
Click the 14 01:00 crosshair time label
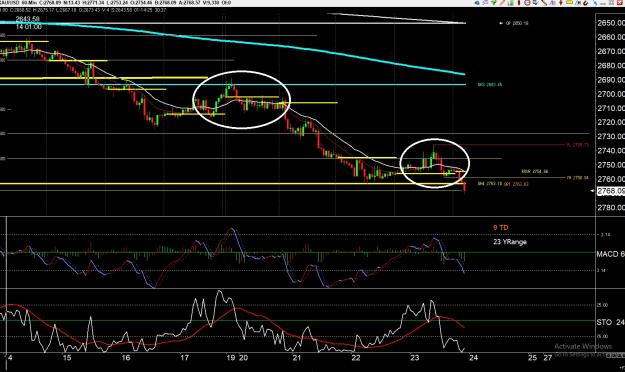29,27
